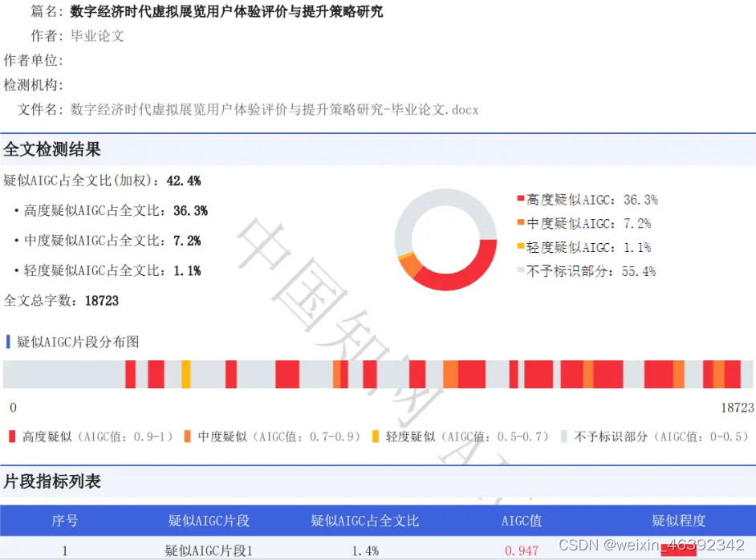Click row entry 疑似AIGC片段1
756x560 pixels.
[209, 550]
